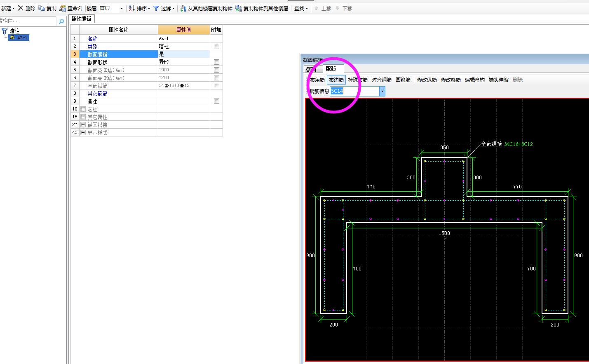Toggle the 截面形状 row 附加 checkbox
The width and height of the screenshot is (589, 364).
[216, 62]
